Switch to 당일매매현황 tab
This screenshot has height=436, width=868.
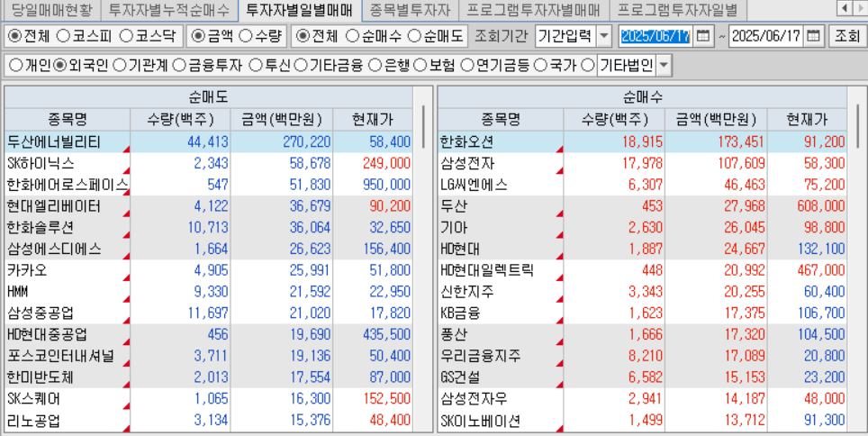pyautogui.click(x=50, y=9)
